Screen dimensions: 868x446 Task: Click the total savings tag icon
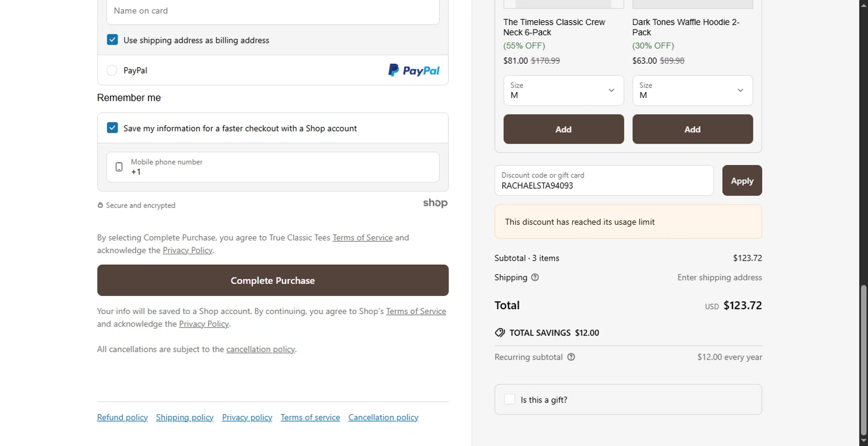(x=500, y=333)
